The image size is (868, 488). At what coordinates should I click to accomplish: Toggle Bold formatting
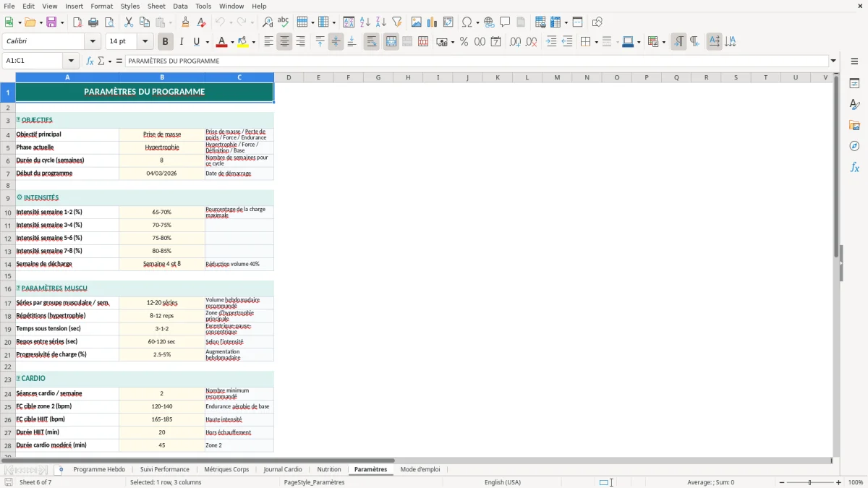coord(165,42)
